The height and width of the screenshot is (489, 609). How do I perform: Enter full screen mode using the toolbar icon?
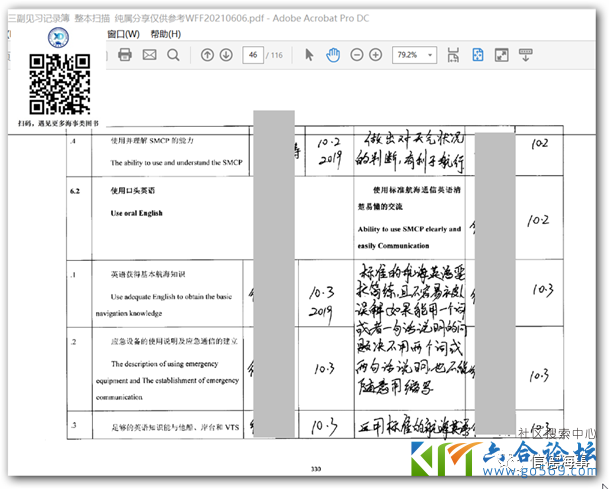point(501,54)
